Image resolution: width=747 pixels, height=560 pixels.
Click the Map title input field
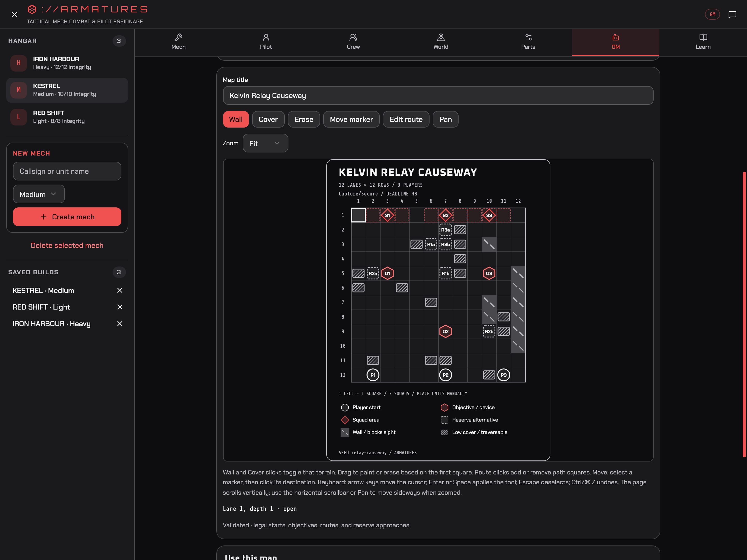tap(438, 95)
